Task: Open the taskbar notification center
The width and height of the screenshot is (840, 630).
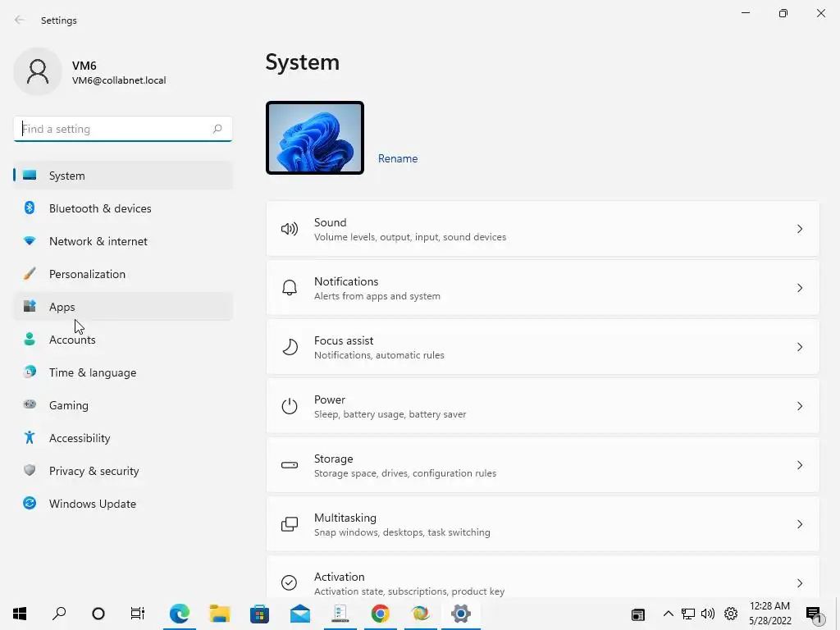Action: click(x=814, y=614)
